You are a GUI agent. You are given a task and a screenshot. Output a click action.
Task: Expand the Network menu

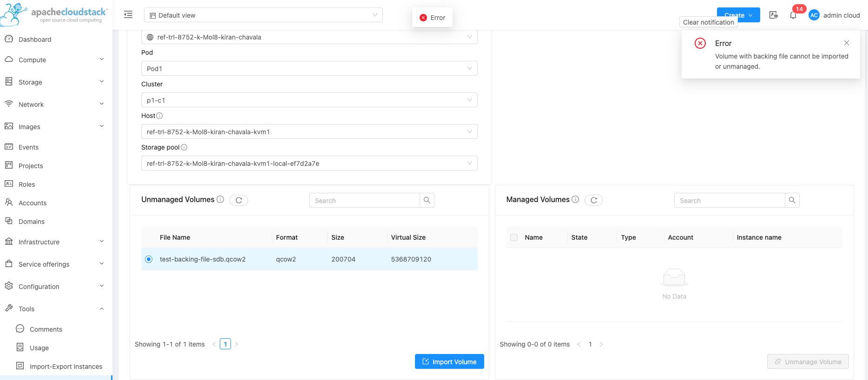(56, 104)
